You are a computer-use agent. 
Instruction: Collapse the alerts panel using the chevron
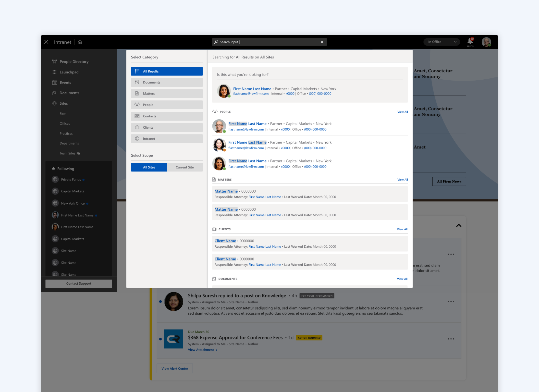point(459,225)
